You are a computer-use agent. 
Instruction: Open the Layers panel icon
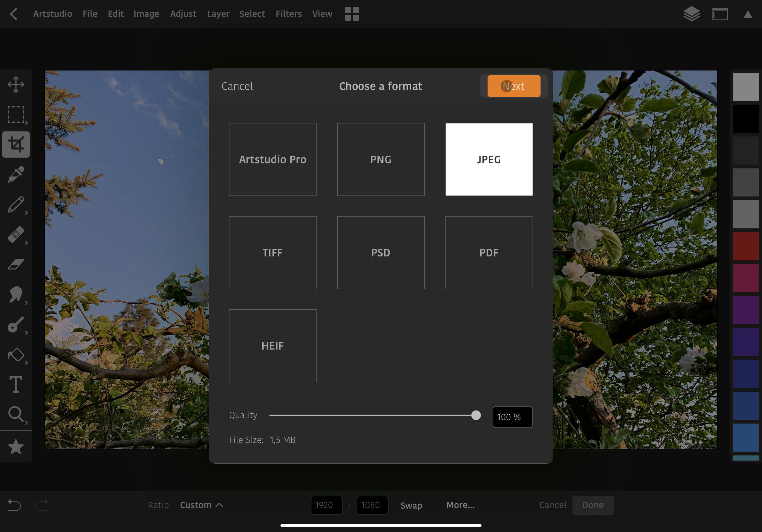[692, 14]
